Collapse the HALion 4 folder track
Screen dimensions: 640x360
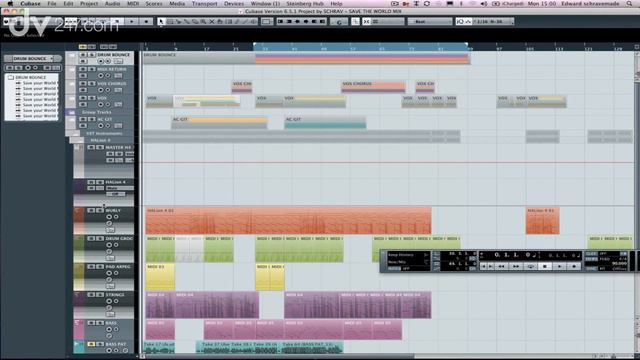click(77, 140)
